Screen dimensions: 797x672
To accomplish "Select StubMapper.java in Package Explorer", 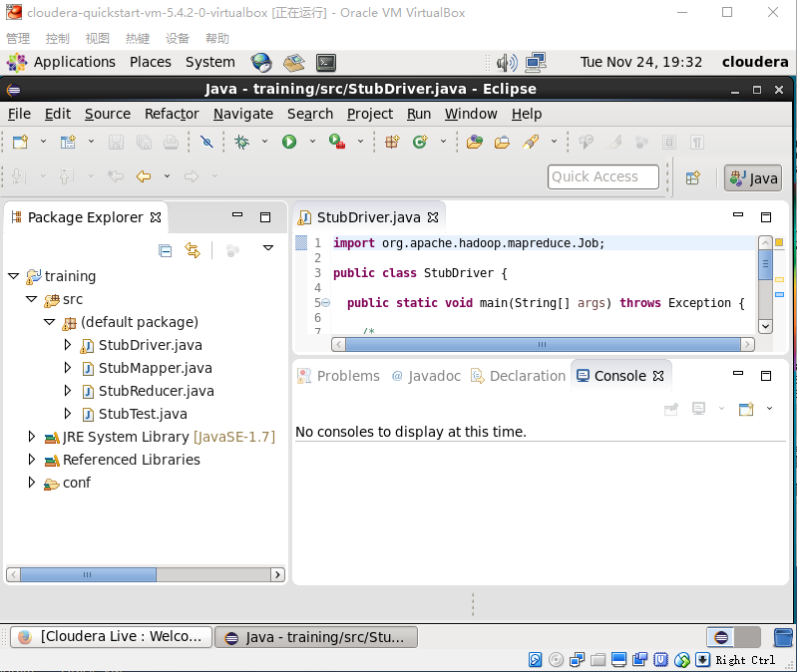I will pyautogui.click(x=155, y=368).
